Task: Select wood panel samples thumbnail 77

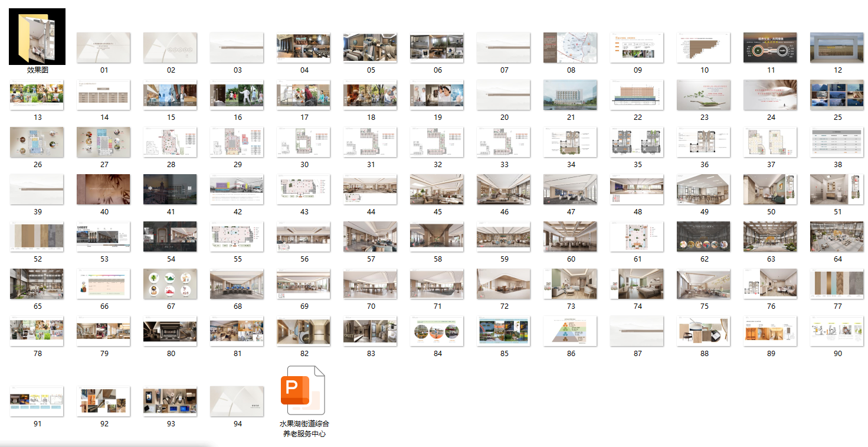Action: click(837, 284)
